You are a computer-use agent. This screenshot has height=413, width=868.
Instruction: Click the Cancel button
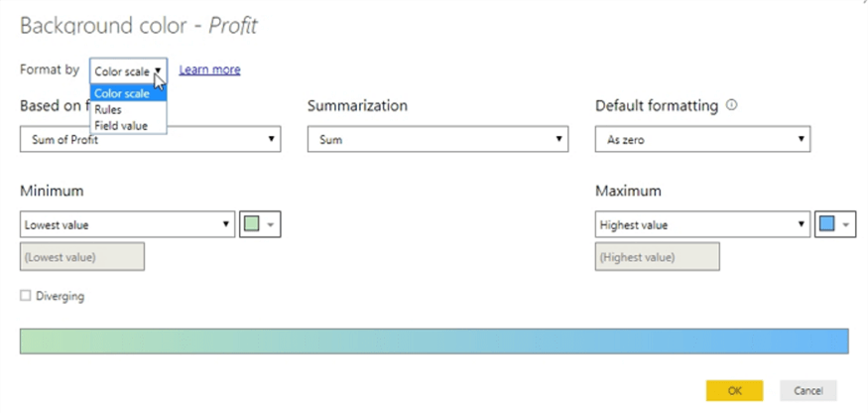(807, 390)
